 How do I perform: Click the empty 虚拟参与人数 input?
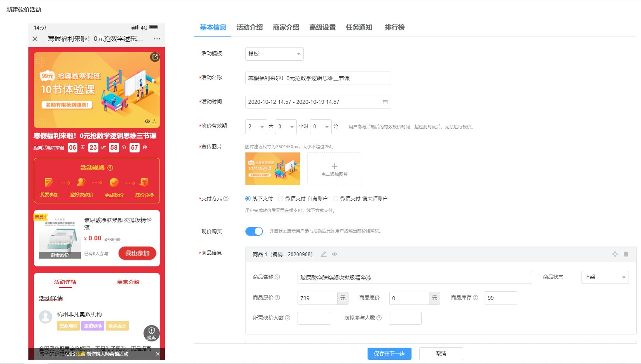[405, 318]
